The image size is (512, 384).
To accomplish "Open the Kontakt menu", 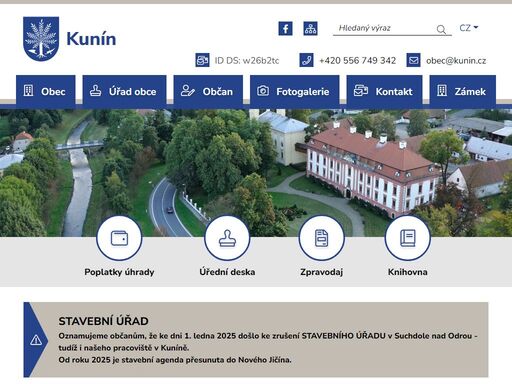I will coord(384,91).
